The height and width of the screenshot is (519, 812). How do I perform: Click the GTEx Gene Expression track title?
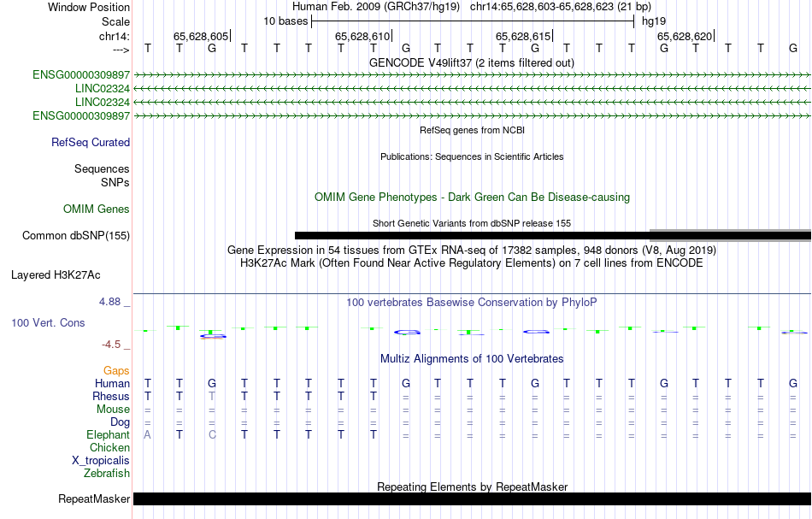(472, 251)
